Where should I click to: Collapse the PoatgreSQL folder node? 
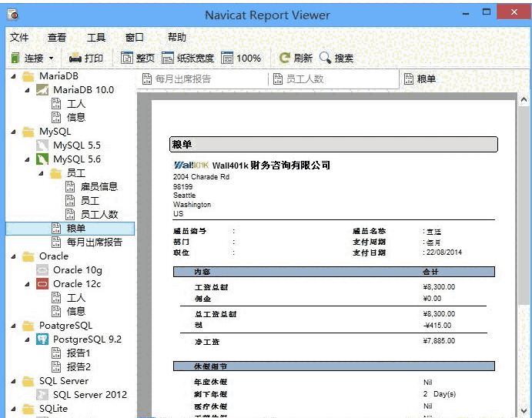[13, 326]
